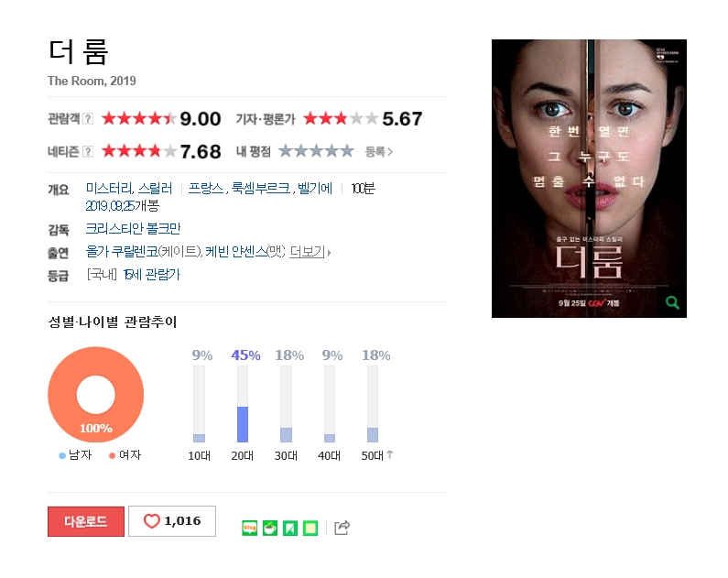Click the 등록 arrow to register rating
The height and width of the screenshot is (578, 728).
pyautogui.click(x=379, y=152)
